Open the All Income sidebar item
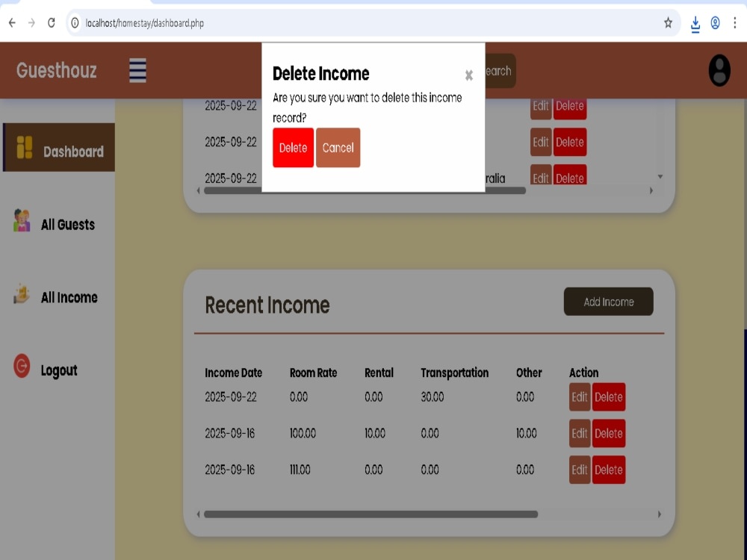747x560 pixels. tap(58, 295)
